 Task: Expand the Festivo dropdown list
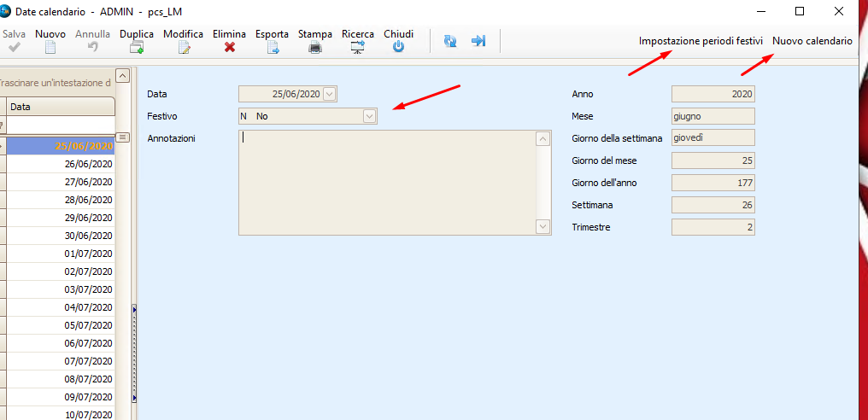(369, 116)
